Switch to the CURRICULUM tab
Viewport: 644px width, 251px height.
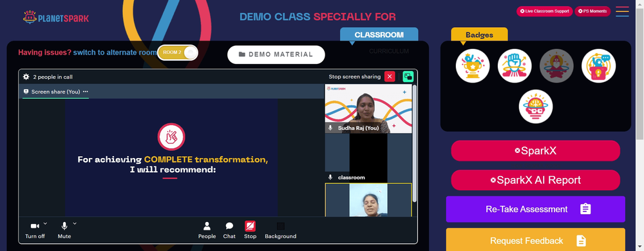388,52
